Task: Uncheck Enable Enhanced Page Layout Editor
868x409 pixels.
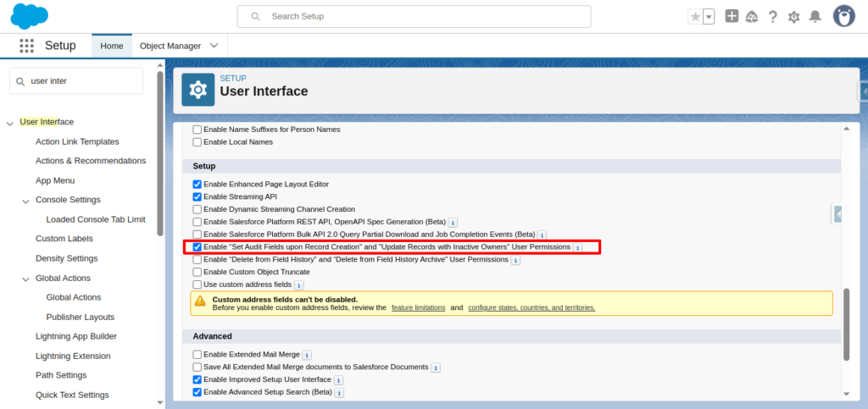Action: 197,184
